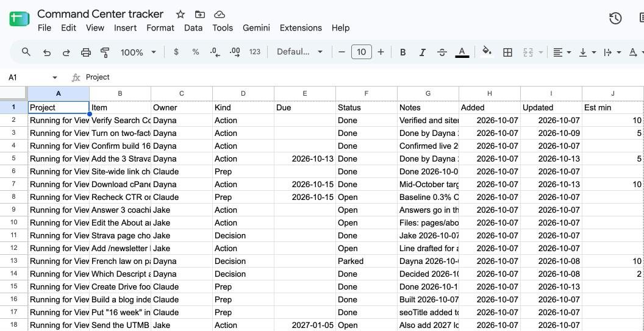Open the search menus magnifier tool
644x331 pixels.
(x=26, y=52)
